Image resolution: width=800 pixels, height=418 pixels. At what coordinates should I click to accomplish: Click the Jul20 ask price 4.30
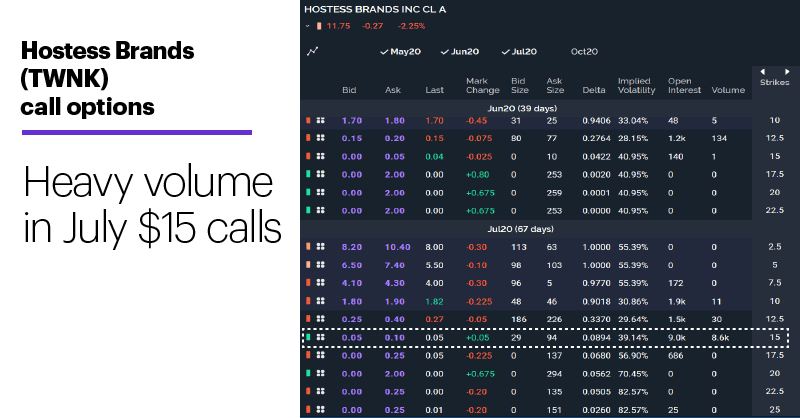tap(394, 283)
